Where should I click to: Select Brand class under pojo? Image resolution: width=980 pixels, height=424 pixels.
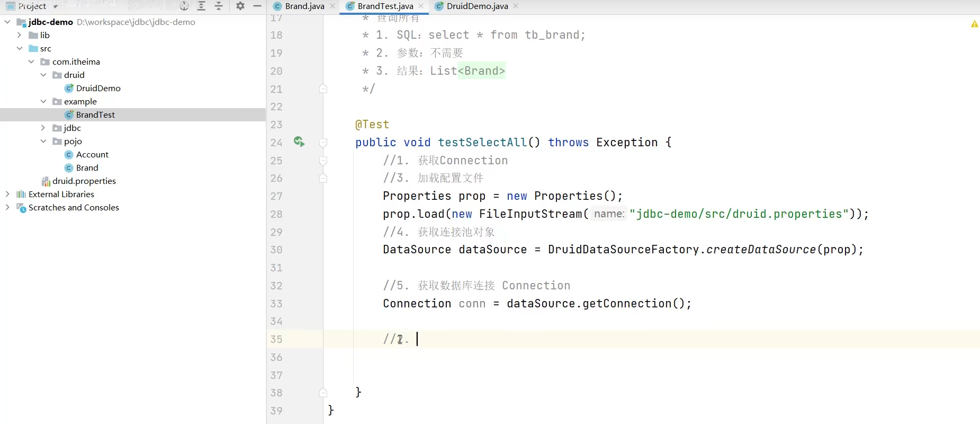[87, 167]
